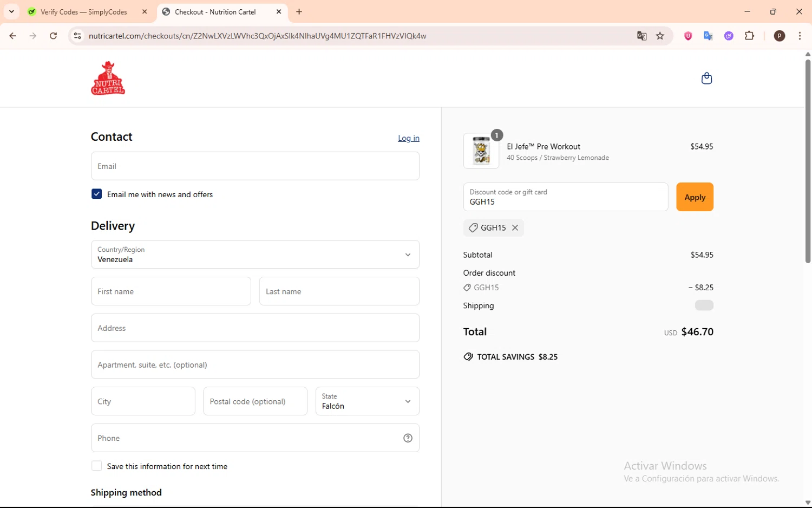Screen dimensions: 812x508
Task: Open a new browser tab
Action: pyautogui.click(x=299, y=12)
